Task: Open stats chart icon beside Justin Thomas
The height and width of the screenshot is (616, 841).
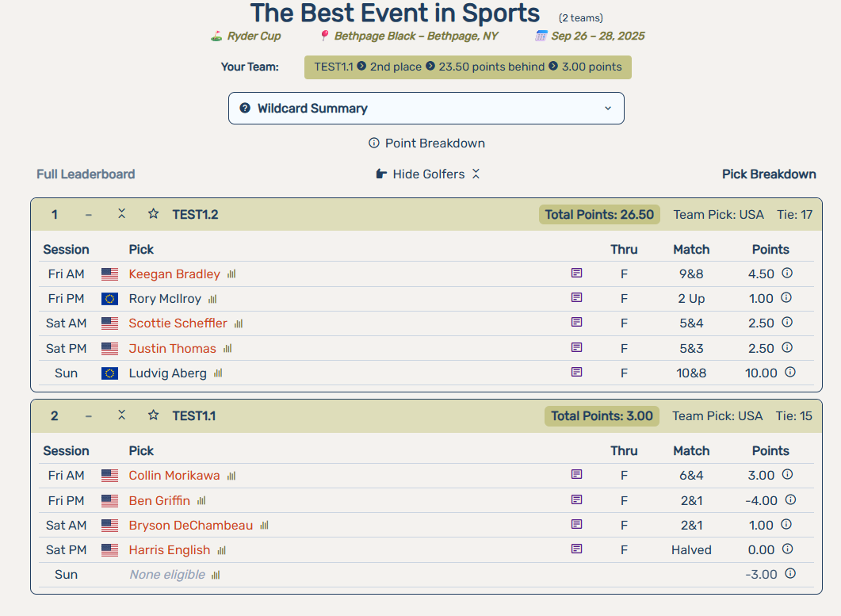Action: [227, 349]
